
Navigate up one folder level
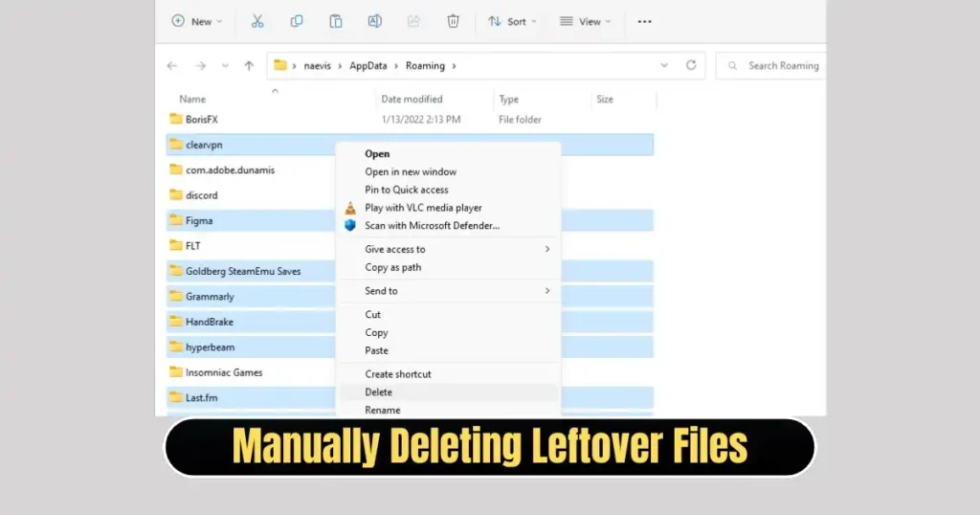pyautogui.click(x=249, y=66)
